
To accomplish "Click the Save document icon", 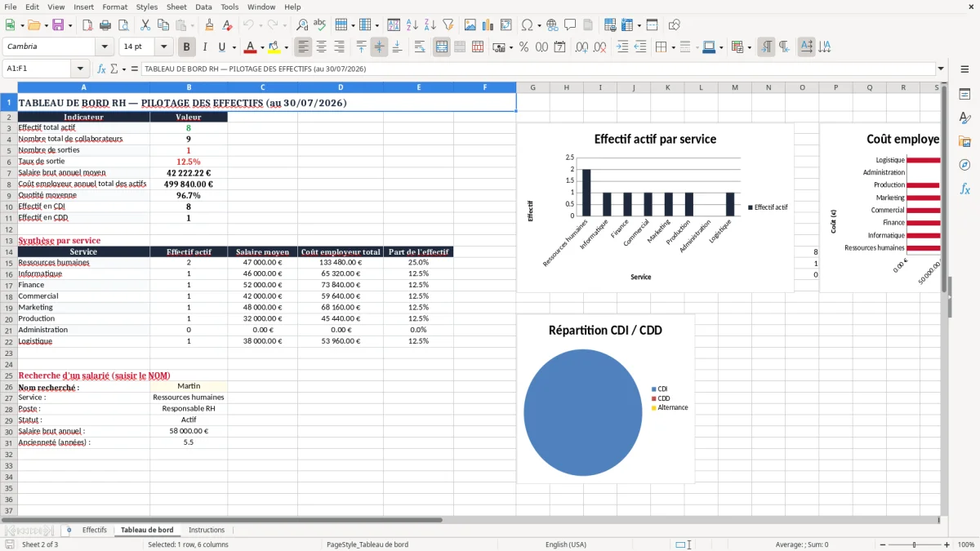I will (x=58, y=25).
